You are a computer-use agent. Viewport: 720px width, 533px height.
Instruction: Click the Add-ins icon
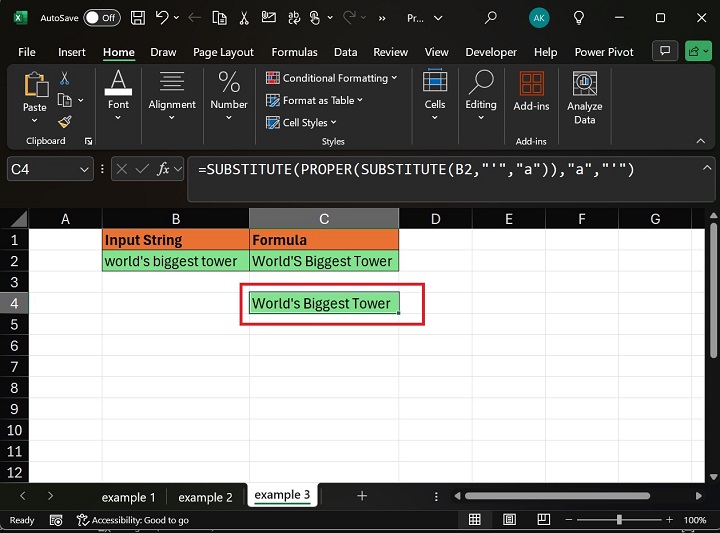point(531,90)
